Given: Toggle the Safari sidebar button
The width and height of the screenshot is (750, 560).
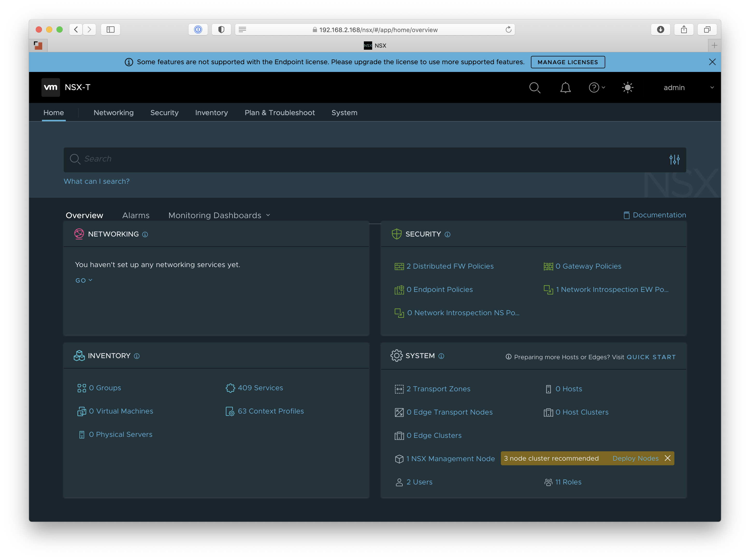Looking at the screenshot, I should click(x=111, y=30).
